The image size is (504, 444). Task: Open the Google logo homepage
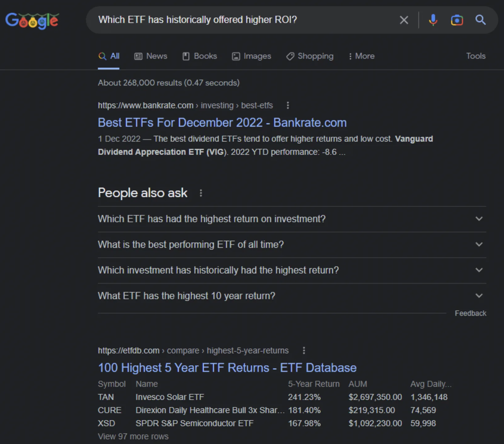[x=32, y=20]
